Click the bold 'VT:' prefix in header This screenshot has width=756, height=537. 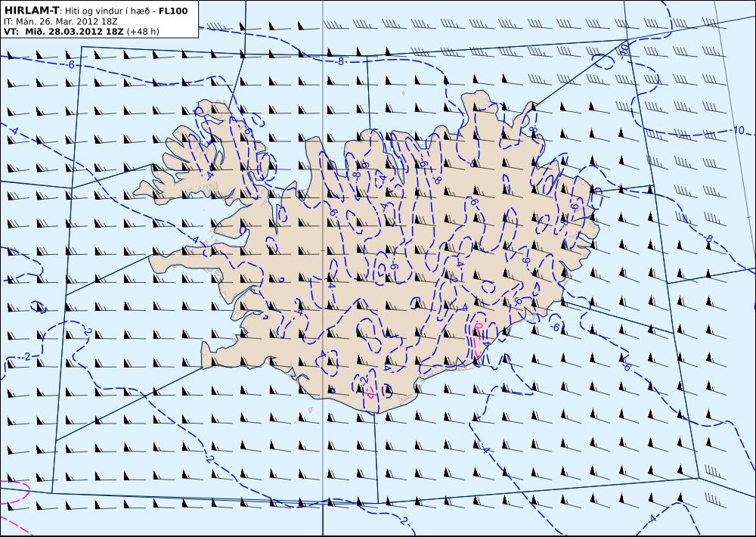12,32
